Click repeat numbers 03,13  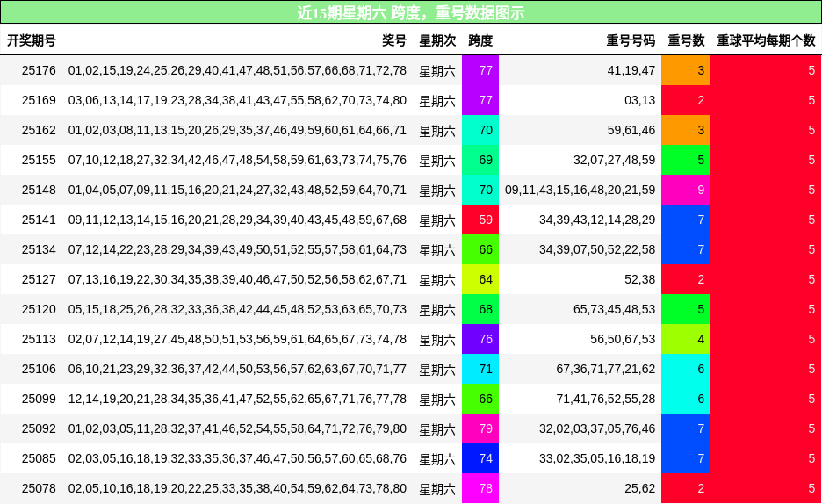click(639, 100)
